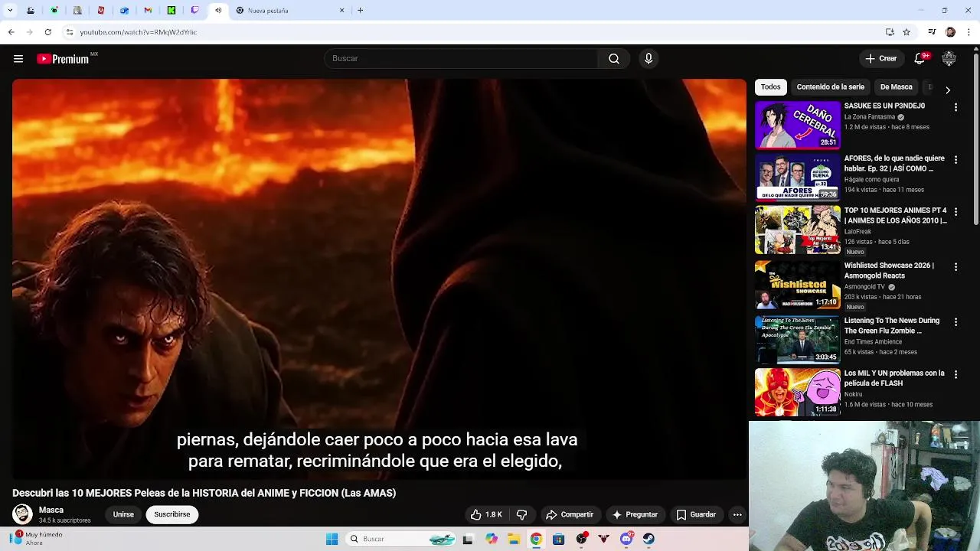Click the Suscribirse button
The image size is (980, 551).
(172, 515)
